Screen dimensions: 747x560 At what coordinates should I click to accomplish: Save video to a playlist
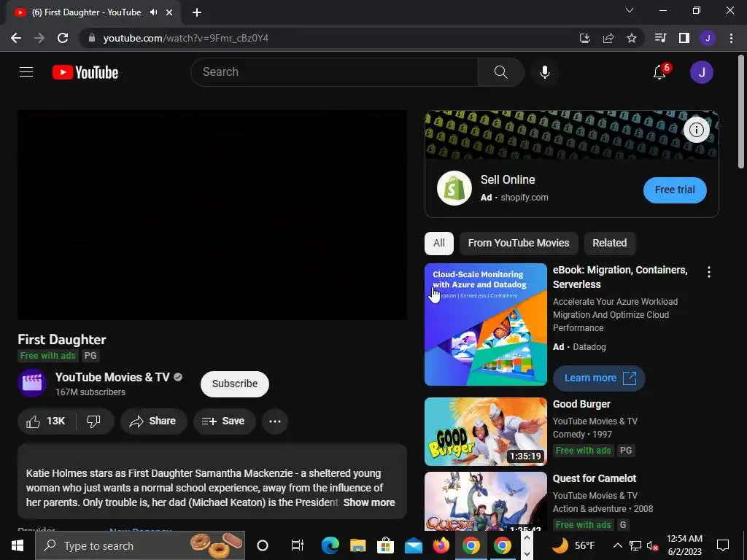[224, 421]
